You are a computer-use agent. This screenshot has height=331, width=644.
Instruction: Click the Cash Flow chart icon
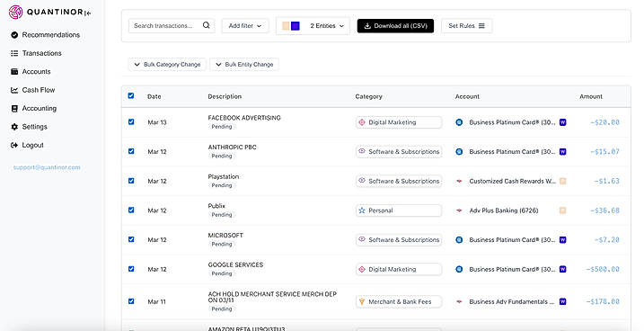coord(14,90)
